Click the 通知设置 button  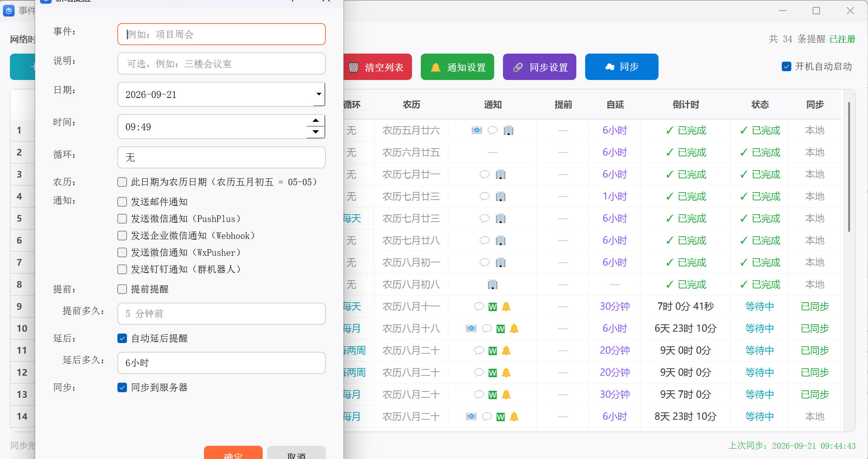(x=457, y=67)
